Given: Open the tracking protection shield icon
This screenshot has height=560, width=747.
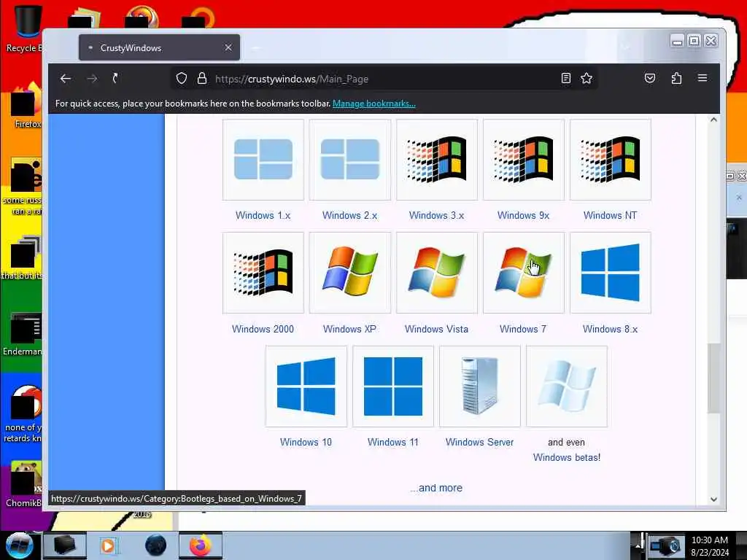Looking at the screenshot, I should click(182, 79).
